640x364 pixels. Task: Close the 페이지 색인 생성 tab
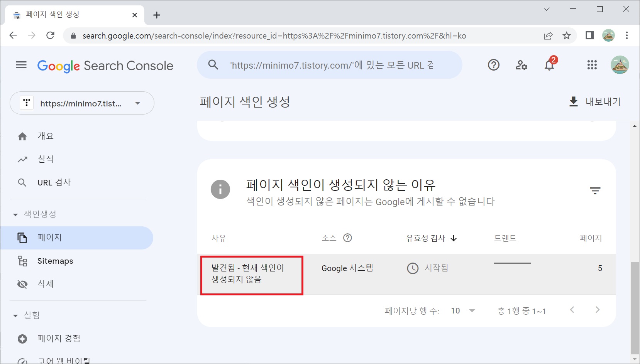[x=135, y=15]
